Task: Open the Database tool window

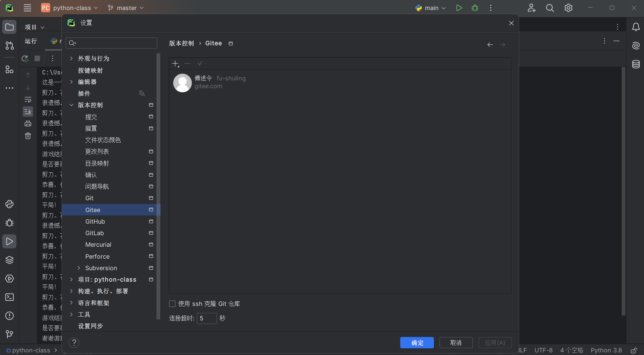Action: point(636,64)
